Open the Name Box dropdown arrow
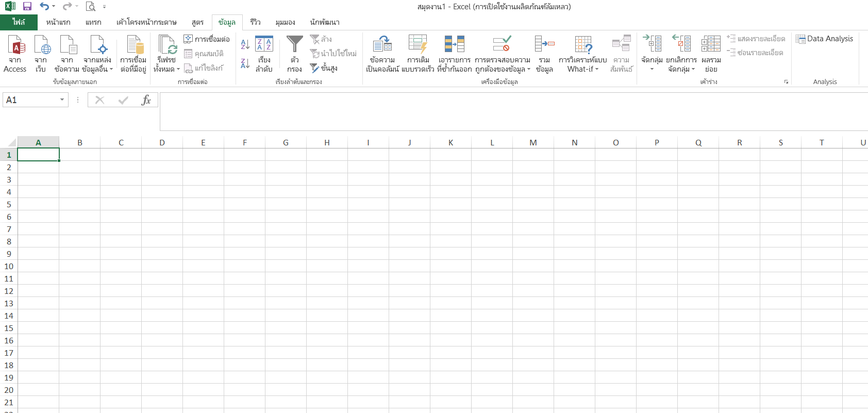Screen dimensions: 868x413 [x=62, y=100]
